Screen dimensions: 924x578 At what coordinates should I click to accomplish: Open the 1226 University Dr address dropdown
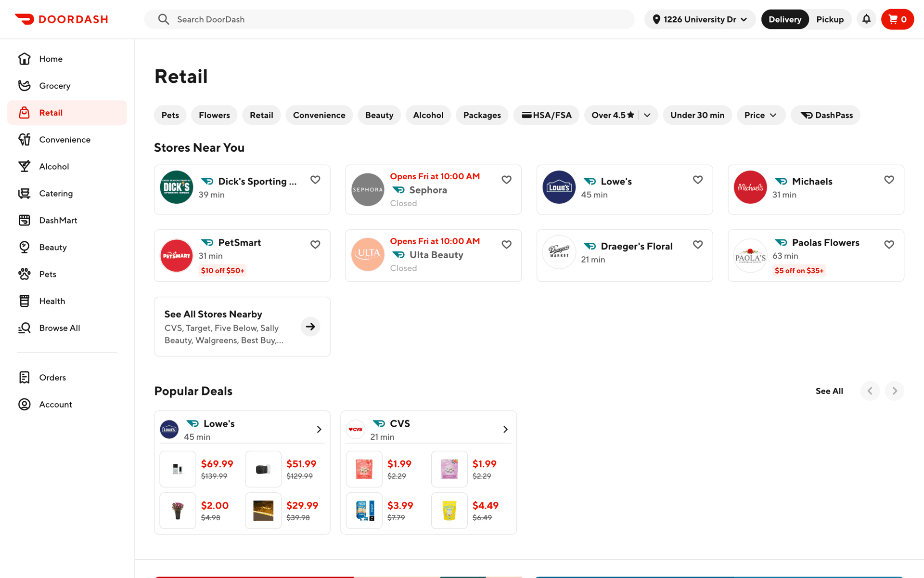[700, 19]
